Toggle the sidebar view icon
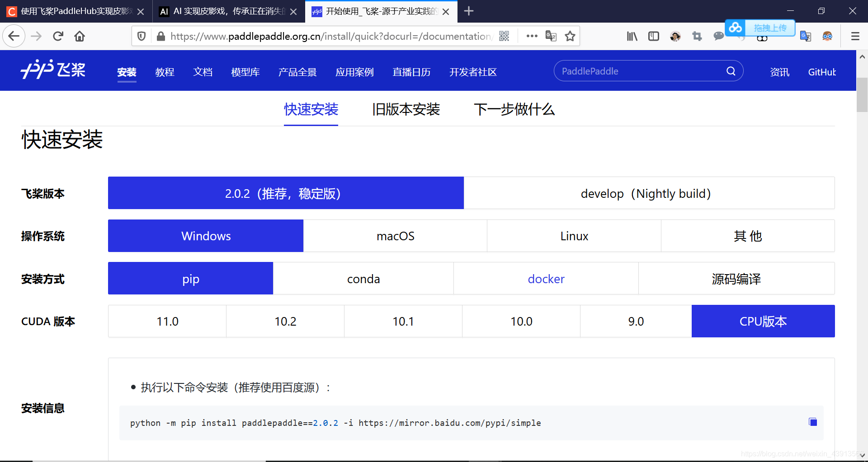 [x=654, y=36]
